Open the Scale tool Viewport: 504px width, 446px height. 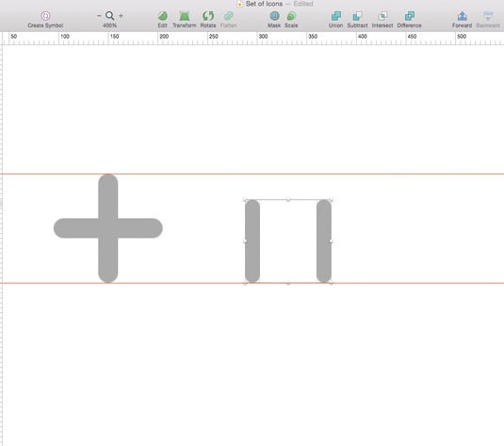(291, 16)
